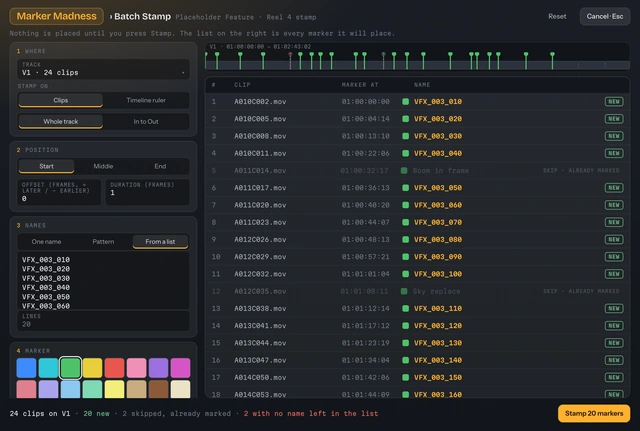The height and width of the screenshot is (431, 640).
Task: Click the Stamp 20 markers button
Action: (x=594, y=413)
